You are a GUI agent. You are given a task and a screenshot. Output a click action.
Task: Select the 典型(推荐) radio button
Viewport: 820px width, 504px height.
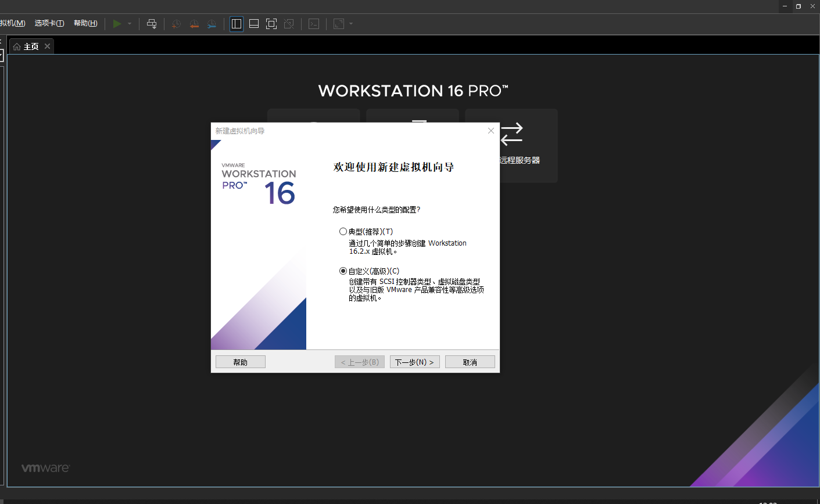[x=343, y=232]
